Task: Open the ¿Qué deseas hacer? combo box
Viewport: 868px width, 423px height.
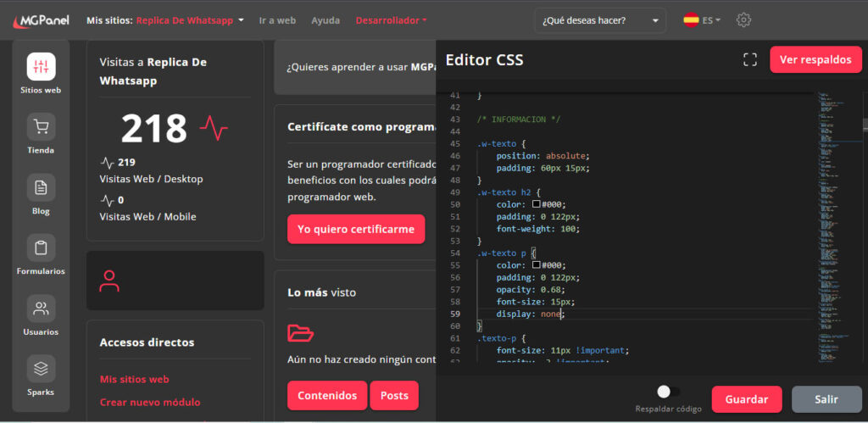Action: pos(600,19)
